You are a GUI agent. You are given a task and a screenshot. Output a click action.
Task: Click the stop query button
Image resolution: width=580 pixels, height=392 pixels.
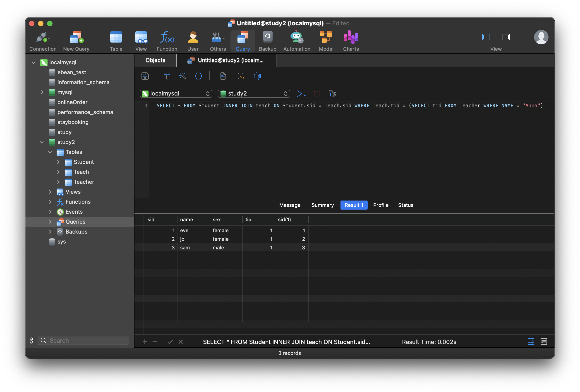(x=316, y=94)
